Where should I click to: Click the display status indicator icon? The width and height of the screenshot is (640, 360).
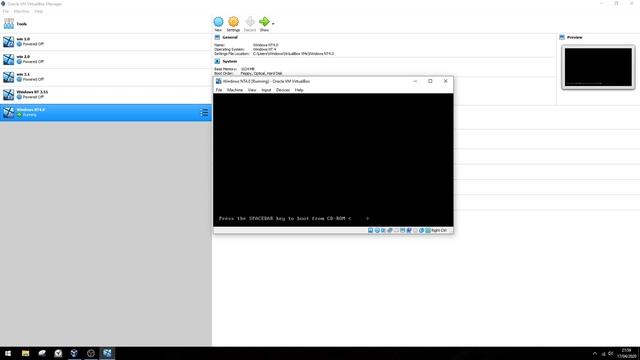(409, 231)
